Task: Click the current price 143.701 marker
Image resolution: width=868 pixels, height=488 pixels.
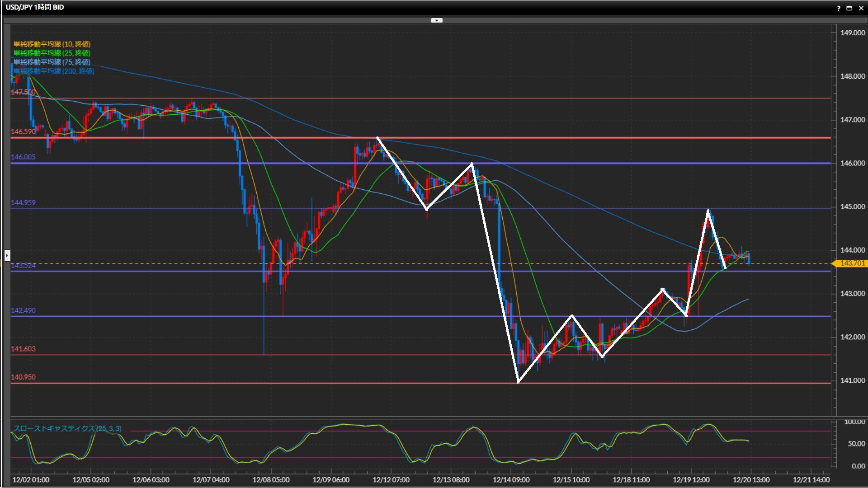Action: pos(852,263)
